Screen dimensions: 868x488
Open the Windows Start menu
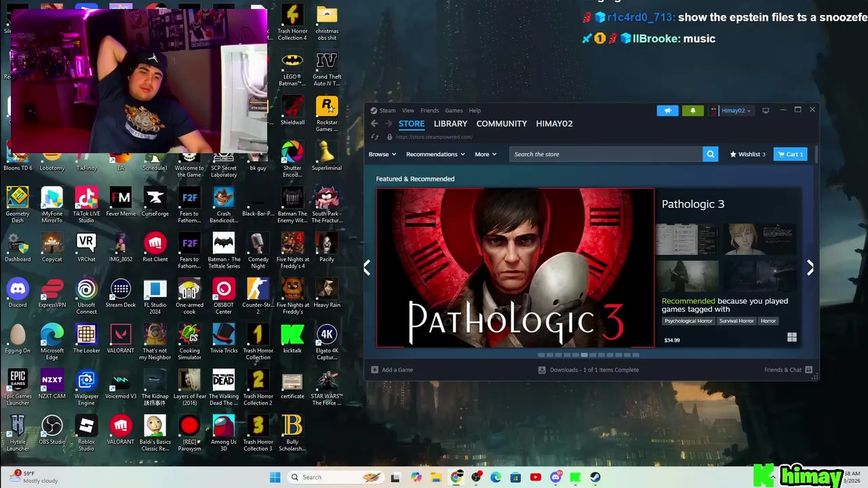[275, 477]
